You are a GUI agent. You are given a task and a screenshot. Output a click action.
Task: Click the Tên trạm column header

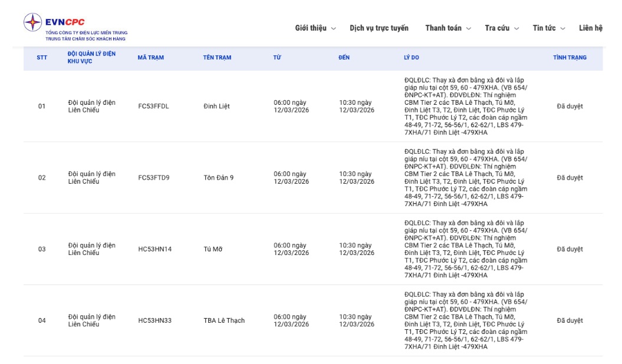coord(217,58)
